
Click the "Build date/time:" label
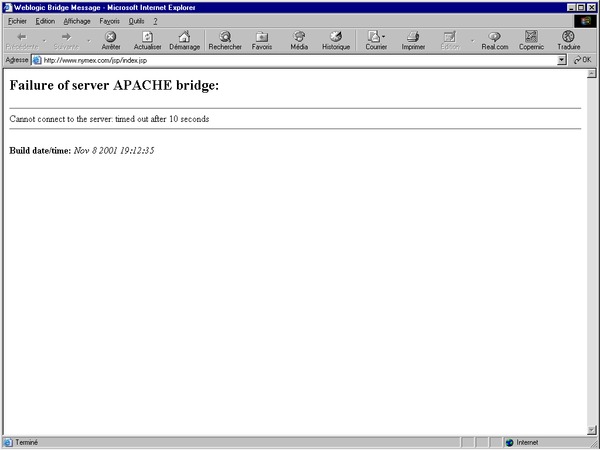pyautogui.click(x=40, y=150)
